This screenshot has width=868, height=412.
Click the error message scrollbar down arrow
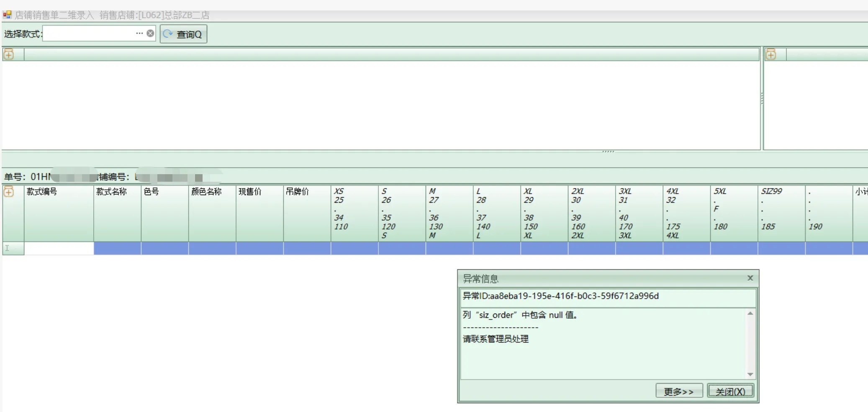[x=750, y=374]
